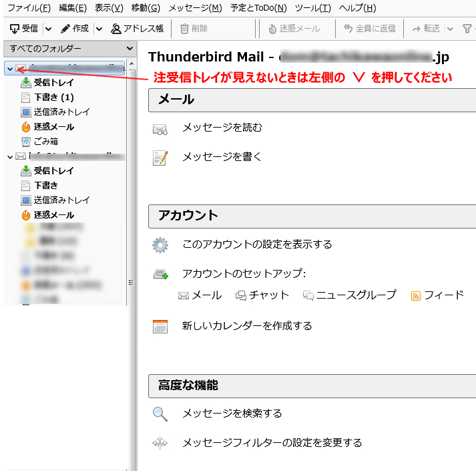Click the 転送 forward button
The image size is (476, 471).
(426, 29)
